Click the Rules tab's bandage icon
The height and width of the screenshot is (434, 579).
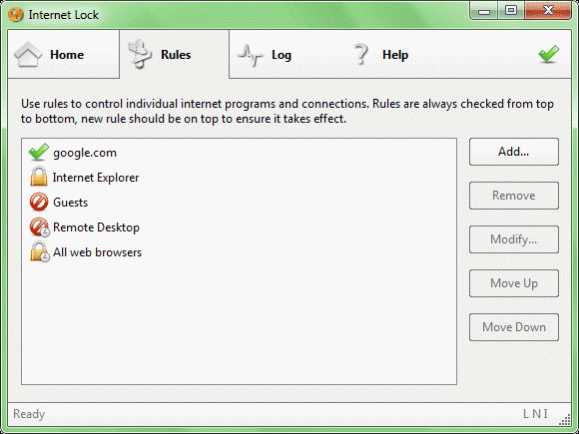[140, 54]
